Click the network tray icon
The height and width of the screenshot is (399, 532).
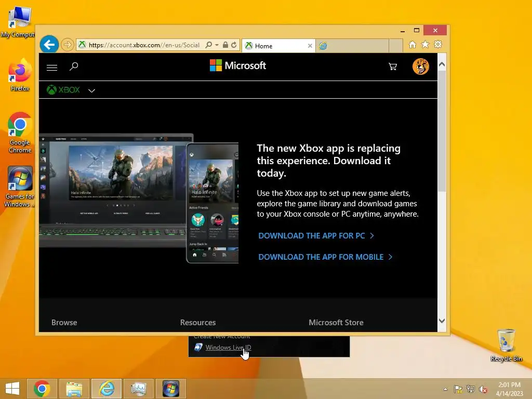[471, 389]
